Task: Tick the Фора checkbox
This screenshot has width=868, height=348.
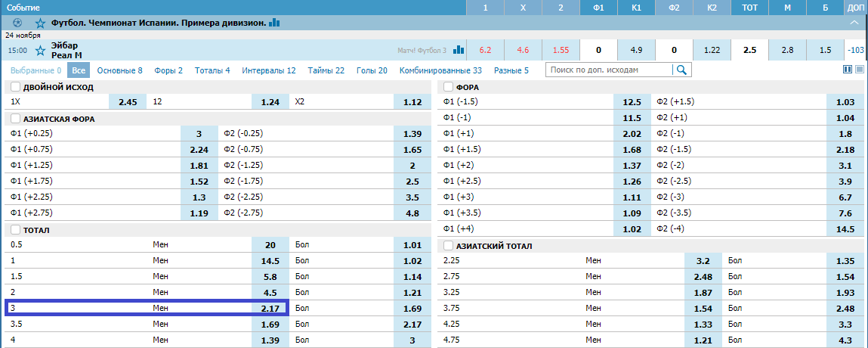Action: pyautogui.click(x=448, y=87)
